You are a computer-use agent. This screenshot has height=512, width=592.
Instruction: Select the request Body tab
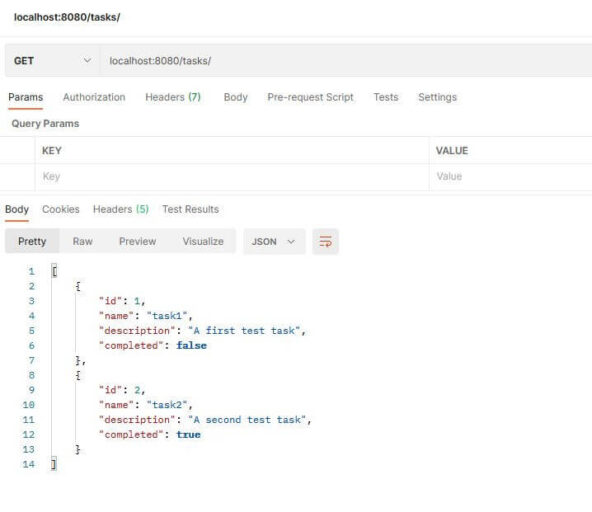click(x=236, y=97)
